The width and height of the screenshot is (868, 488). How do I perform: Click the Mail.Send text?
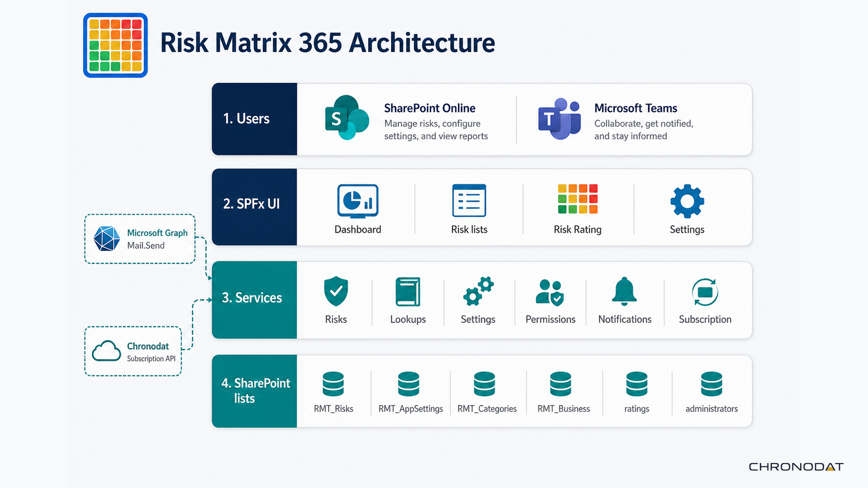146,246
